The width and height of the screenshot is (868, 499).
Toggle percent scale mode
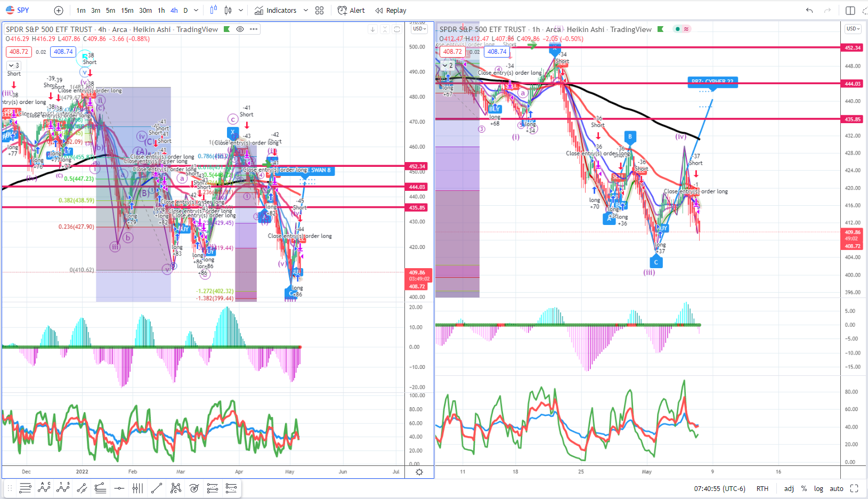click(x=804, y=488)
